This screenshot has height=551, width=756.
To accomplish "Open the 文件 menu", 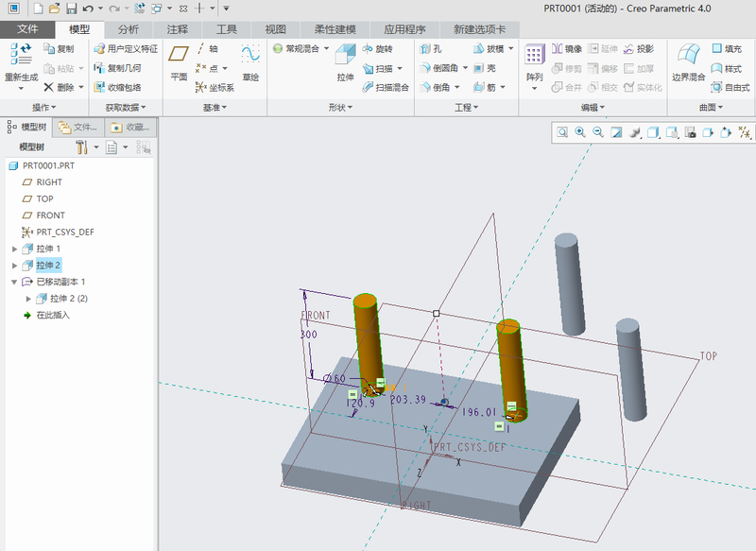I will tap(27, 29).
